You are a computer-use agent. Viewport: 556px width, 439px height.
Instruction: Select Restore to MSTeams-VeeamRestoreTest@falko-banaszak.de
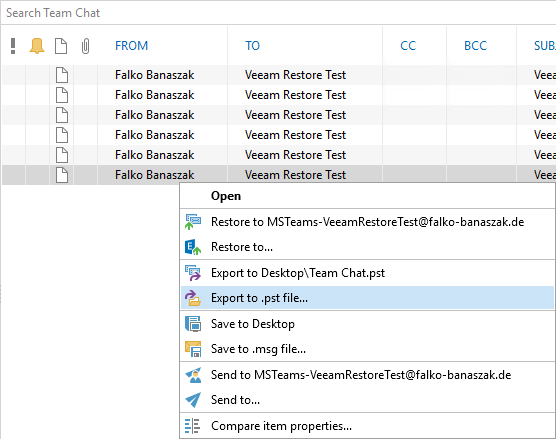(367, 222)
